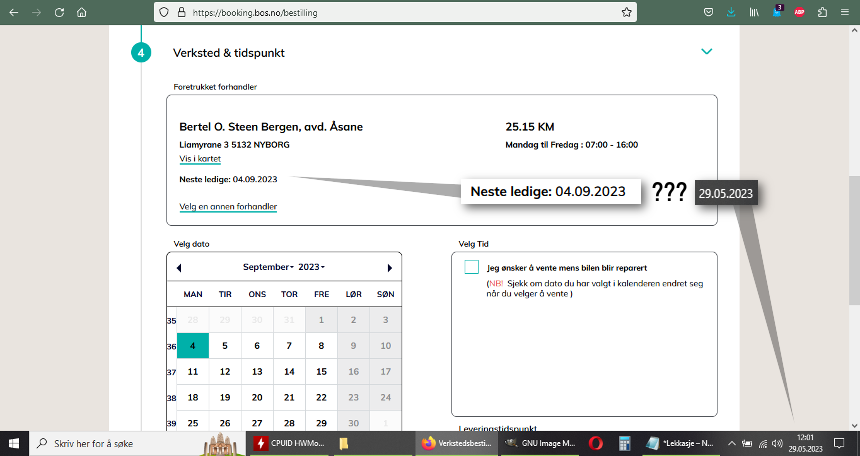Open the library bookmarks icon

(754, 12)
